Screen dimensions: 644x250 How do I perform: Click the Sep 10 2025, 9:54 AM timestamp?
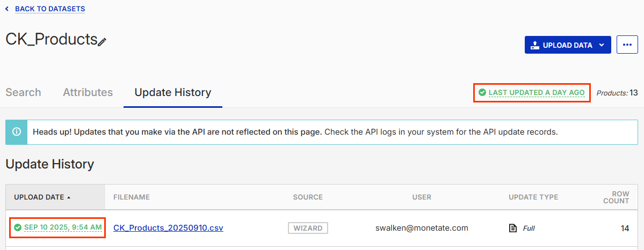tap(62, 228)
